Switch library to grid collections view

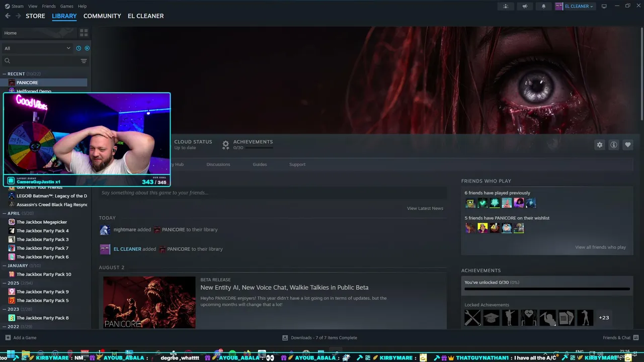click(x=84, y=33)
